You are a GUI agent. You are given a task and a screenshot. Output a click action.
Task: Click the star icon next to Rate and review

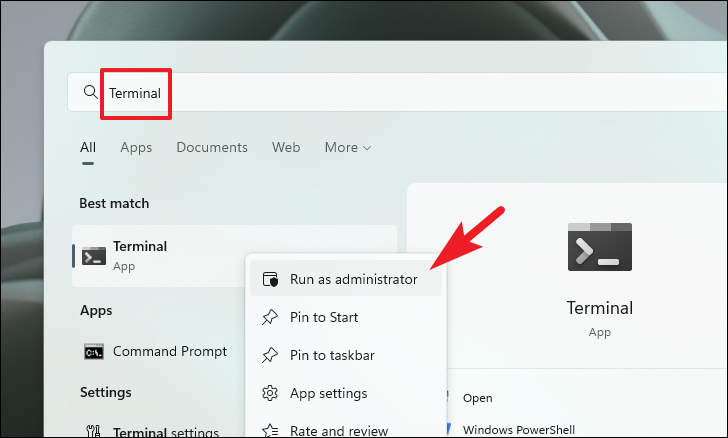pyautogui.click(x=270, y=431)
